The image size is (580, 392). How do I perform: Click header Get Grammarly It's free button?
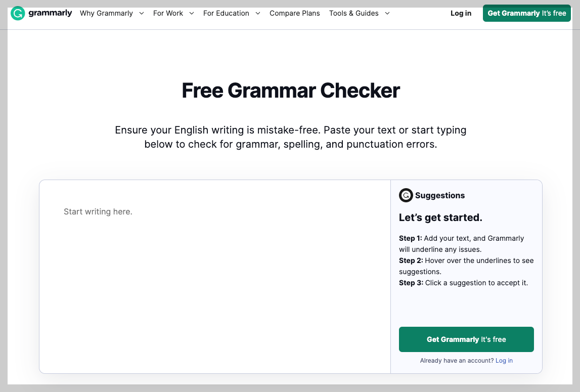pos(527,13)
